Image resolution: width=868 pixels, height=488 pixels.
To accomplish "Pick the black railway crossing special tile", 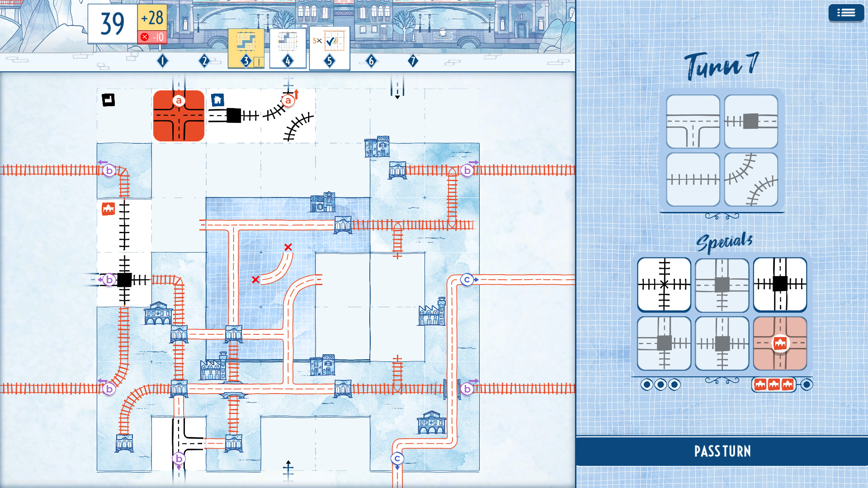I will 663,285.
